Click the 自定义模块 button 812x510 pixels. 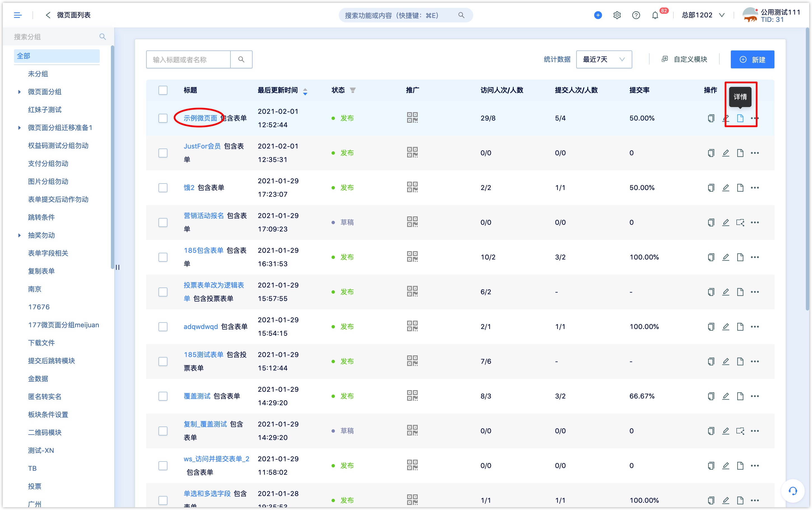pos(684,59)
